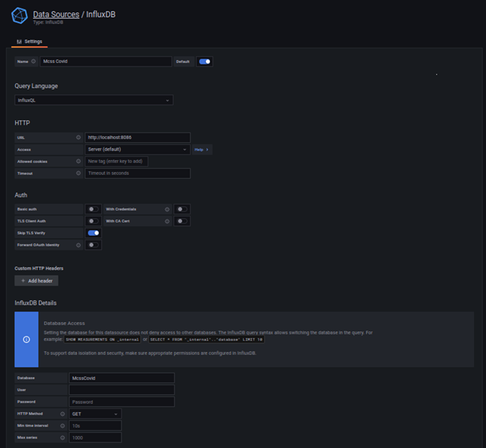Click the HTTP Method info icon

pos(63,414)
